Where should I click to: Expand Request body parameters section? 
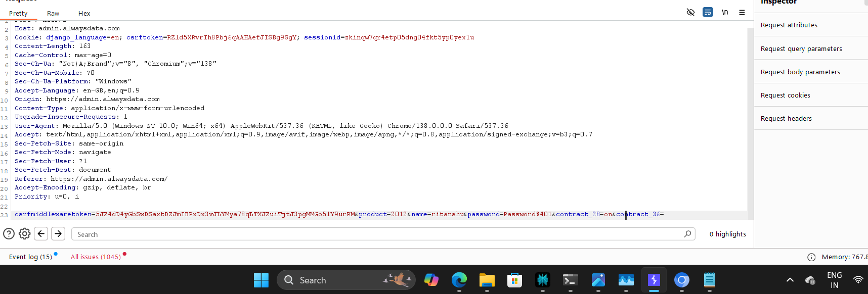tap(800, 72)
